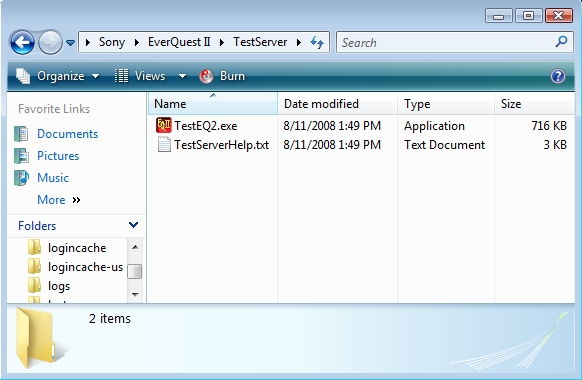
Task: Click the Documents folder icon in favorites
Action: coord(21,134)
